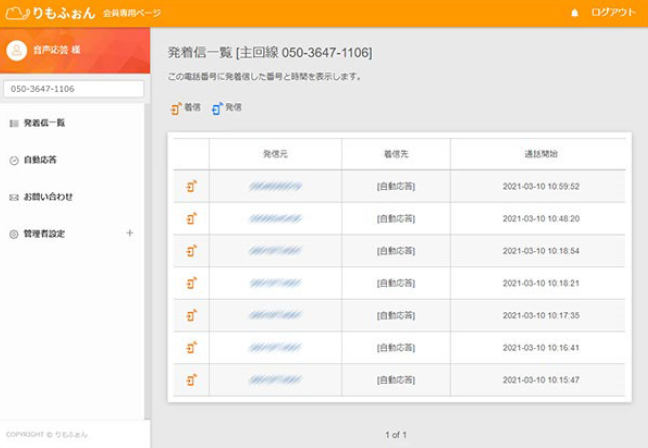This screenshot has height=448, width=648.
Task: Click [自動応答] in the 10:59:52 row
Action: 396,186
